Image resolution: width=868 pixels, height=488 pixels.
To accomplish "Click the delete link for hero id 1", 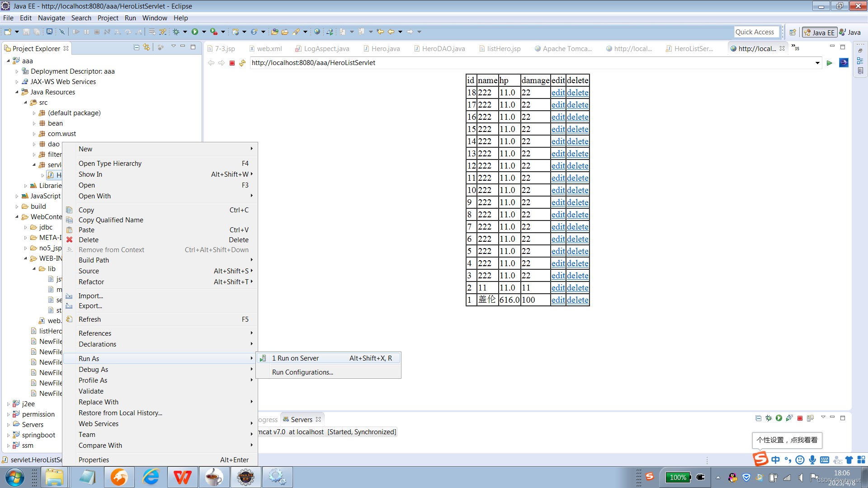I will pos(577,300).
